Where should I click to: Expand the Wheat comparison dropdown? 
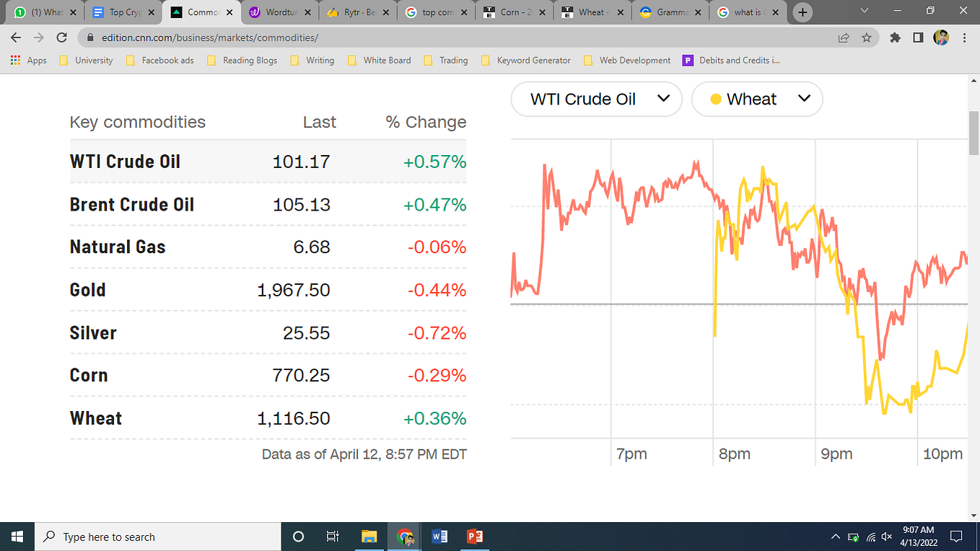(757, 100)
